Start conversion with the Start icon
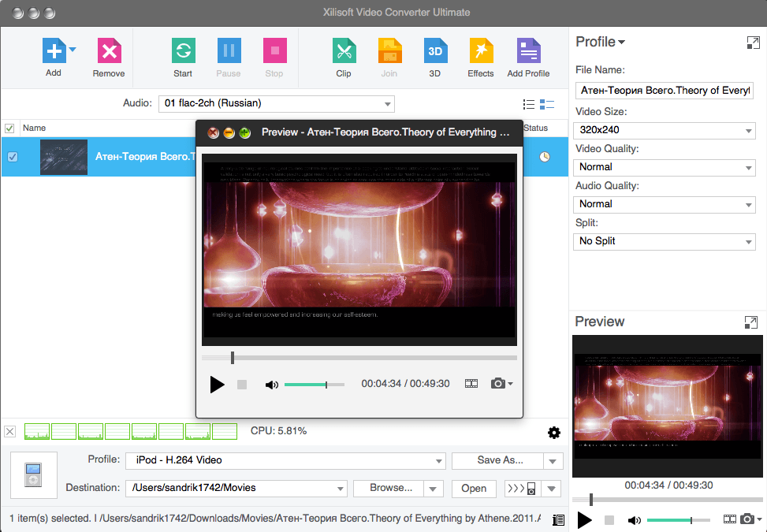This screenshot has width=767, height=532. tap(184, 50)
